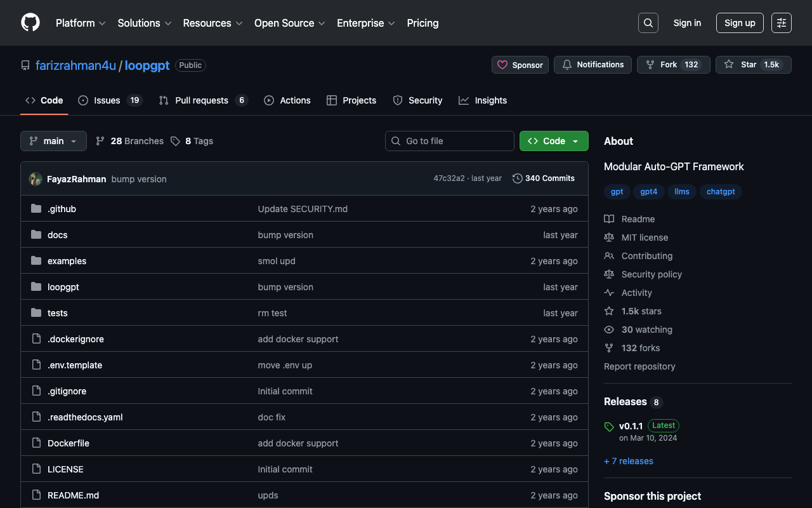The image size is (812, 508).
Task: Click the FayazRahman avatar thumbnail
Action: tap(36, 179)
